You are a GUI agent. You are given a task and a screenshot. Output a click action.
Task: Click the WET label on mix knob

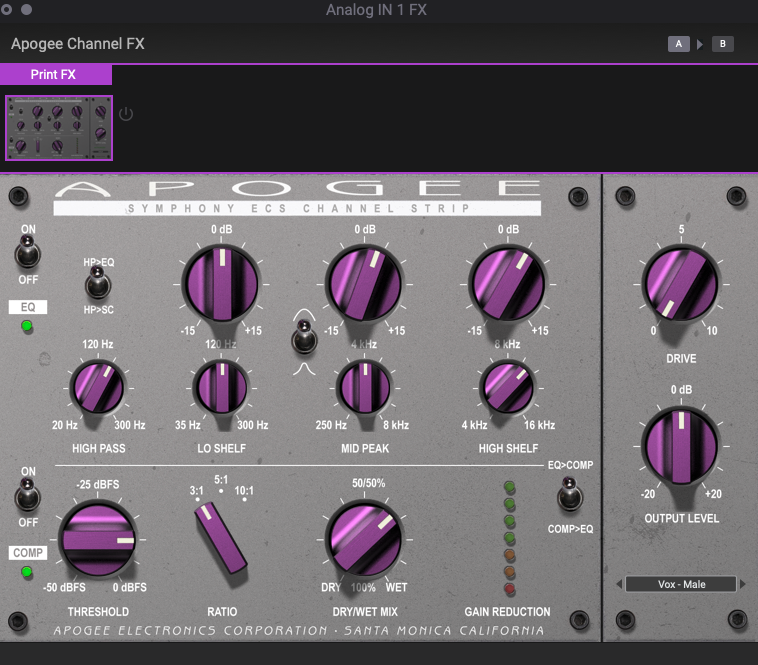[396, 588]
